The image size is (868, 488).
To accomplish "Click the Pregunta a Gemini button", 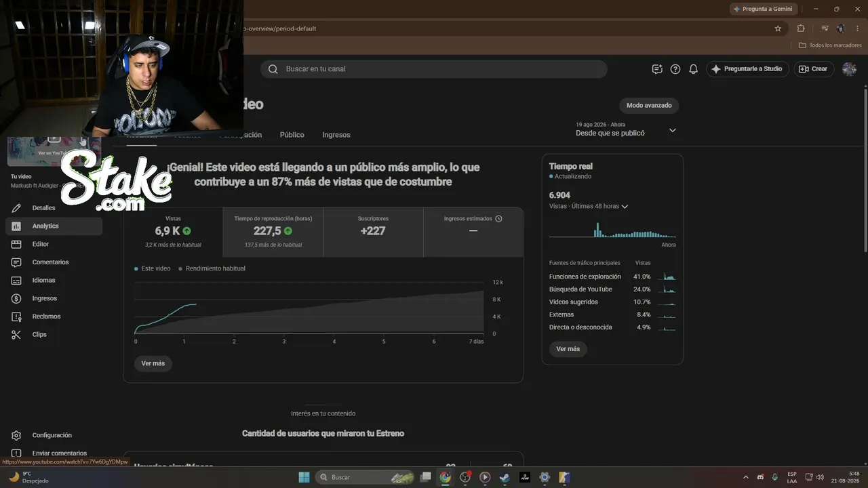I will [764, 9].
